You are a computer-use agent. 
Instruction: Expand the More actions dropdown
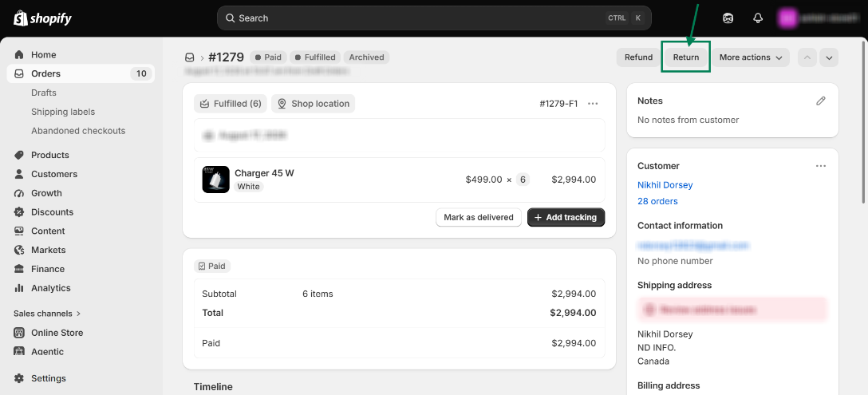[x=751, y=57]
